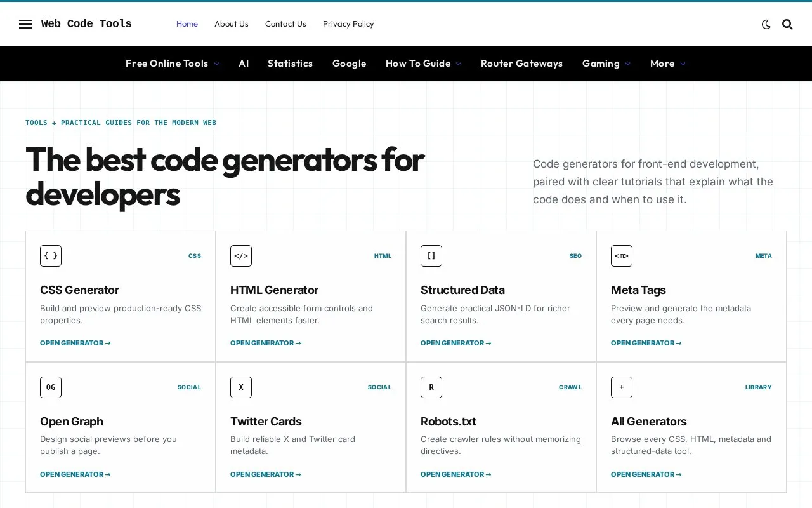Open generator link under HTML Generator
The image size is (812, 508).
[266, 343]
